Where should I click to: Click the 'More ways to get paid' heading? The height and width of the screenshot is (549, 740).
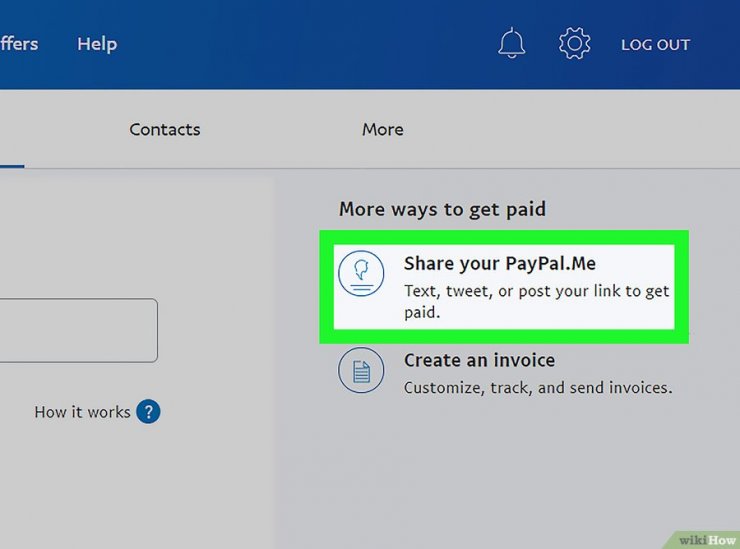click(442, 209)
